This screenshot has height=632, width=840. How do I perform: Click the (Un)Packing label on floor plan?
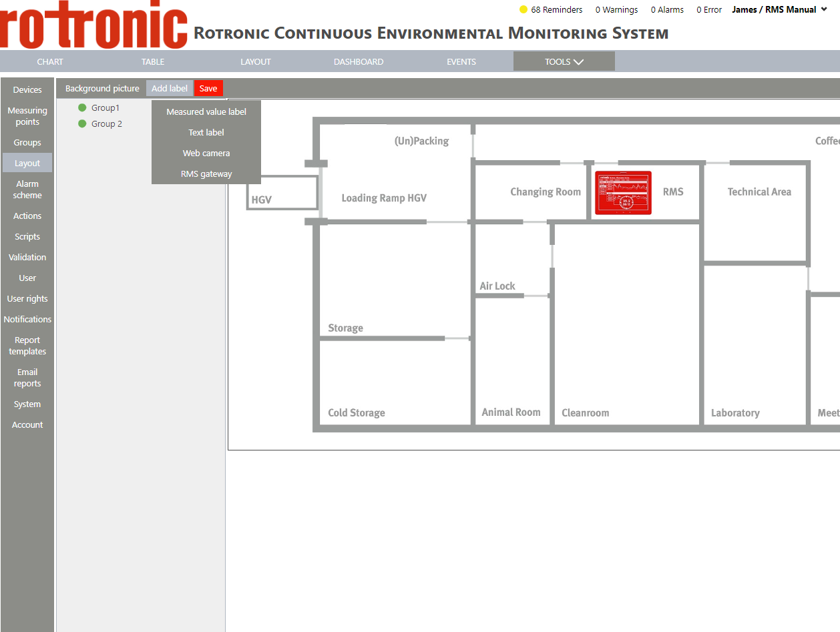pos(421,141)
